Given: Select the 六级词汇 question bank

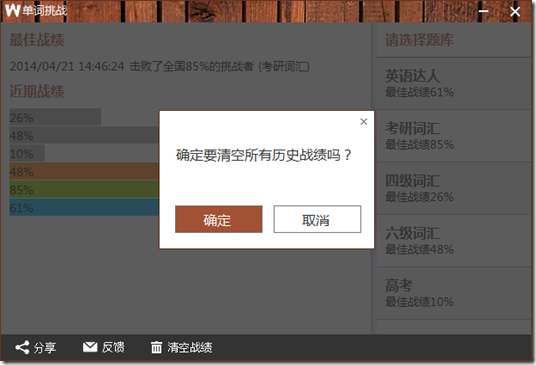Looking at the screenshot, I should (x=454, y=241).
